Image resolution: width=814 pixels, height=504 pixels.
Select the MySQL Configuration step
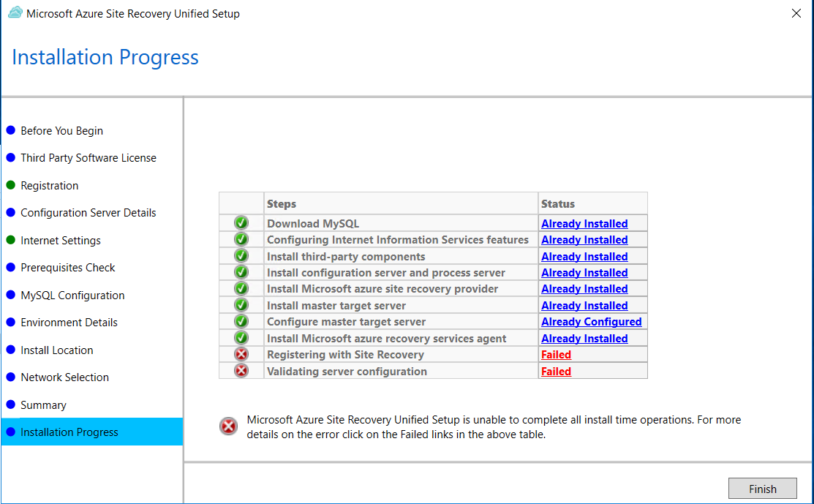pyautogui.click(x=72, y=296)
